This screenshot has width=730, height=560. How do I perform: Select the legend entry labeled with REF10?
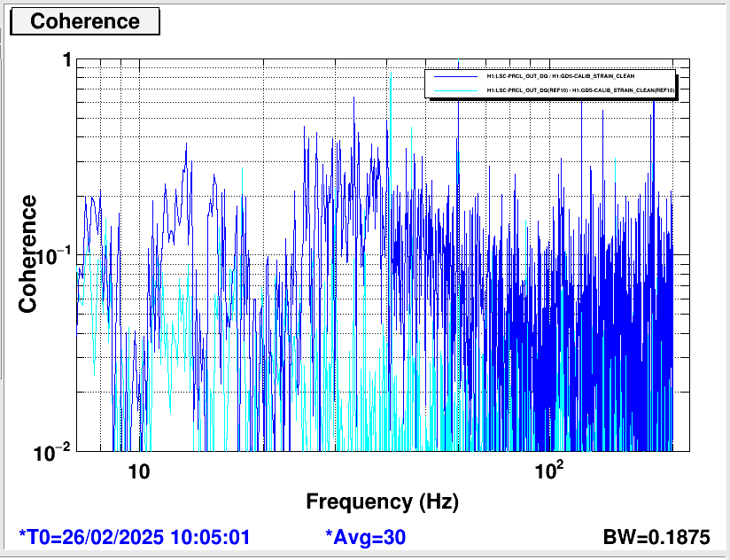[580, 89]
